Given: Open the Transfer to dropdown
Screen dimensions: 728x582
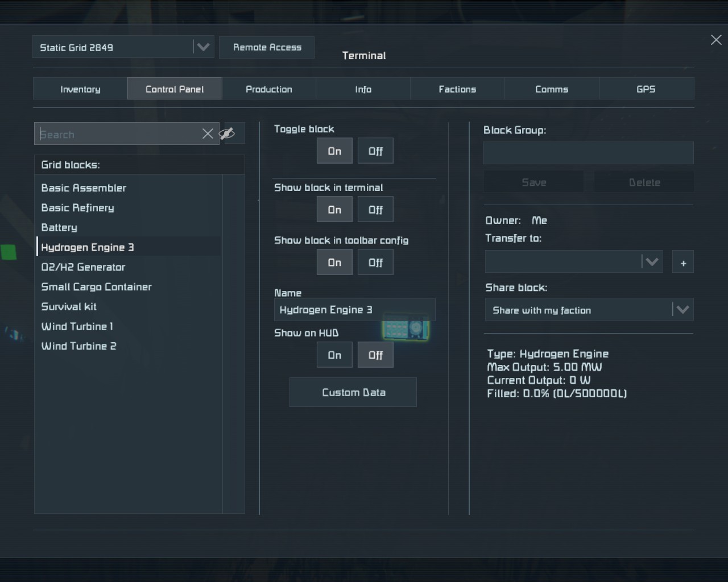Looking at the screenshot, I should click(x=652, y=262).
